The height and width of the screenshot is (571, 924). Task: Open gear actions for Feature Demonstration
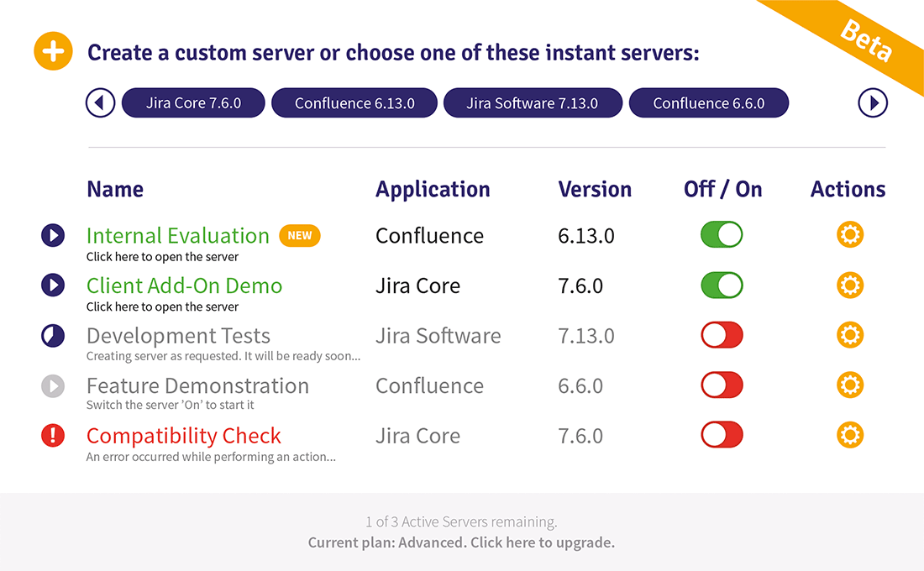(x=850, y=385)
